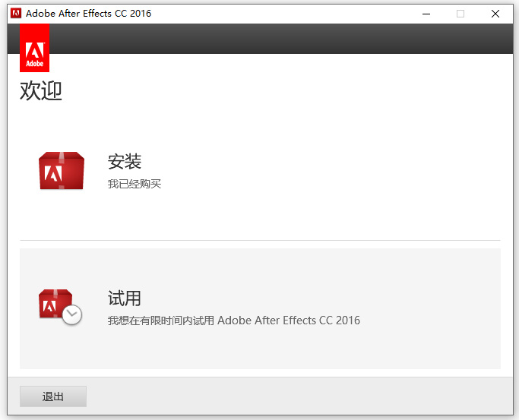Click the small Adobe icon in title bar
The height and width of the screenshot is (420, 519).
tap(16, 13)
